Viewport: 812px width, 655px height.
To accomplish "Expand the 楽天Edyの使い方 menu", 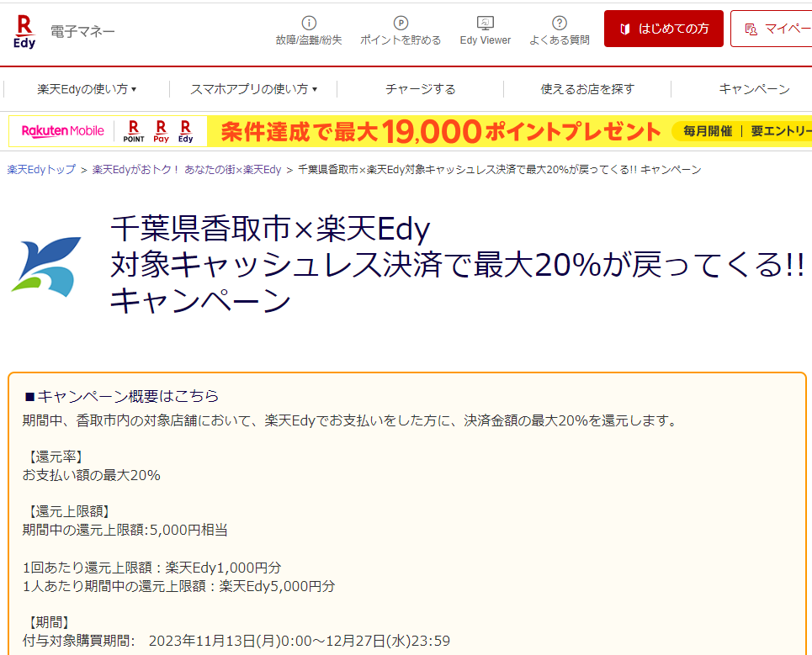I will click(x=87, y=89).
